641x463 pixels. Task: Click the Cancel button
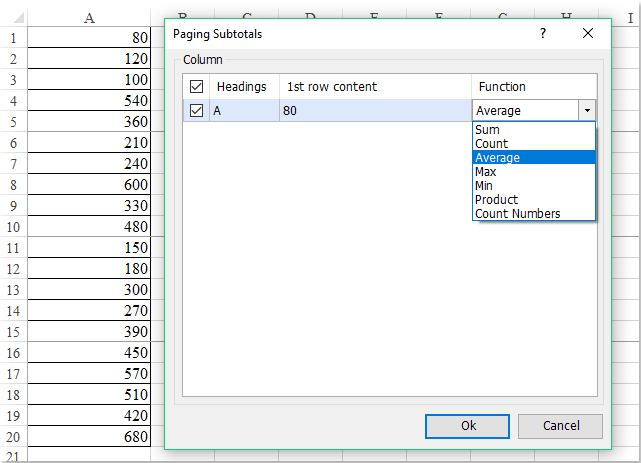560,426
